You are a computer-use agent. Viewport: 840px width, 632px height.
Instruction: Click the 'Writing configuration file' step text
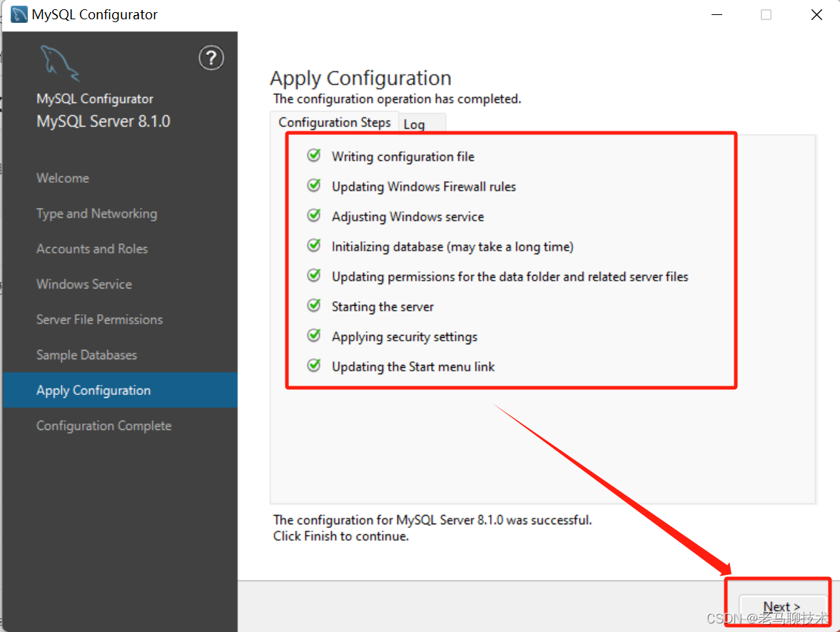pyautogui.click(x=403, y=156)
